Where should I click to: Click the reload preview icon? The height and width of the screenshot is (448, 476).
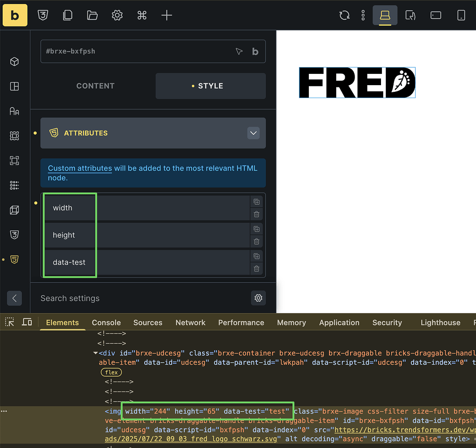(344, 15)
